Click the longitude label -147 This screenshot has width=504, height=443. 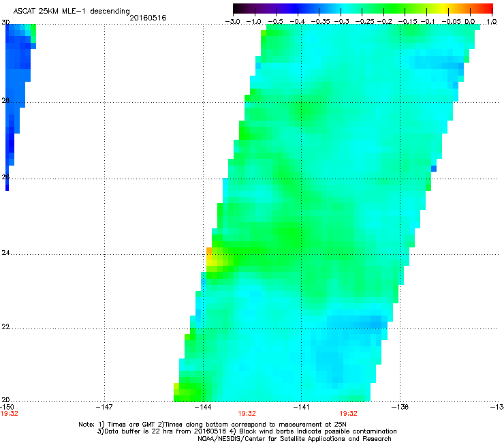pos(104,407)
